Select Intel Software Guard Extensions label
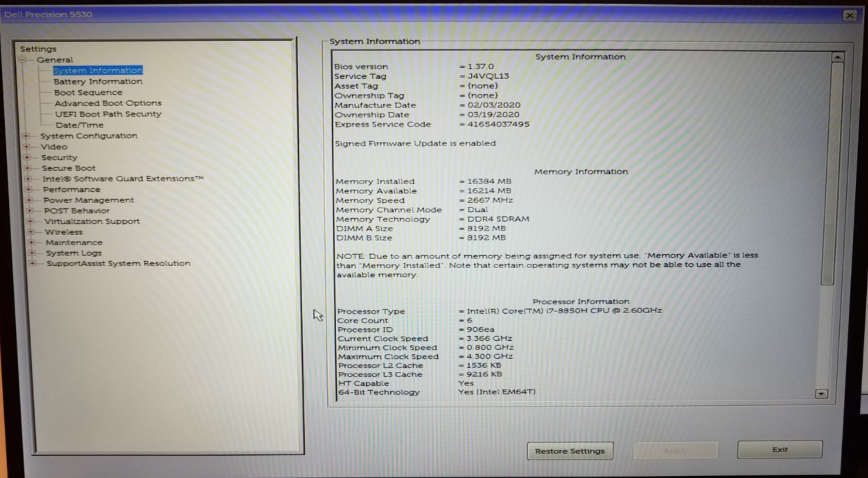 pos(123,179)
